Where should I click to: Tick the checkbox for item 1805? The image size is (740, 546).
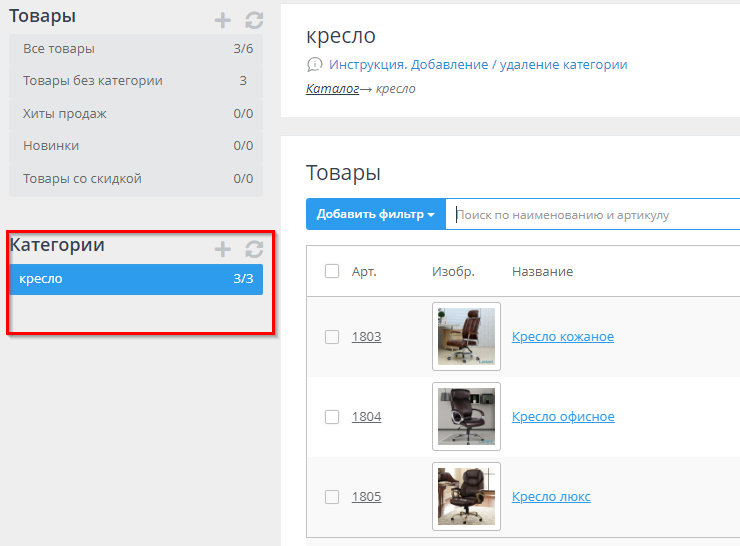click(x=332, y=497)
